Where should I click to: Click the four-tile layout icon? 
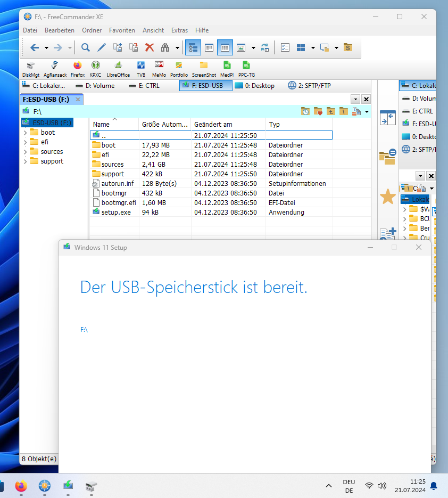click(301, 47)
